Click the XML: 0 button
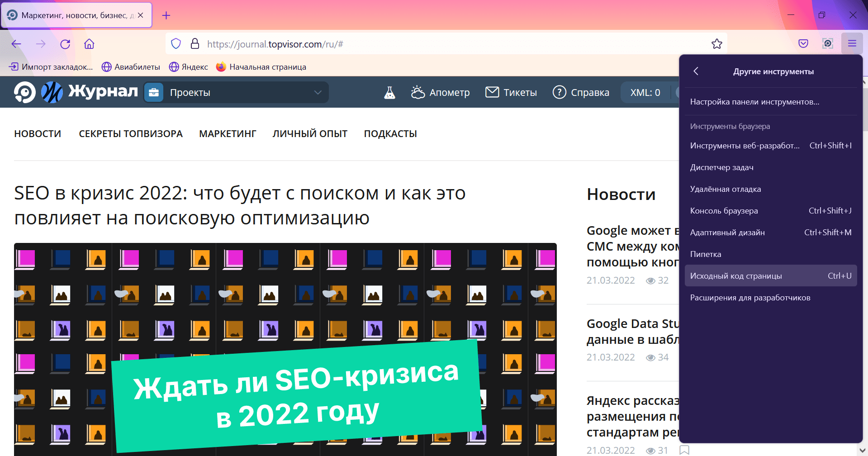 click(644, 92)
